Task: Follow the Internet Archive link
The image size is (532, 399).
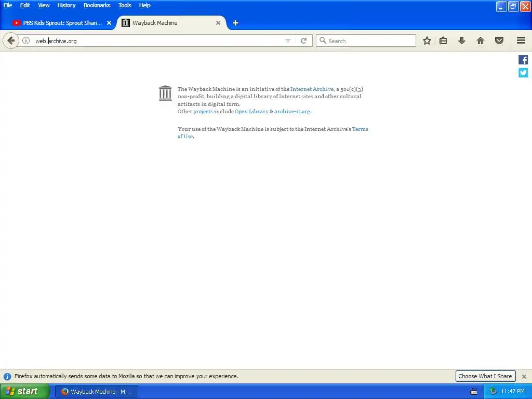Action: pyautogui.click(x=312, y=89)
